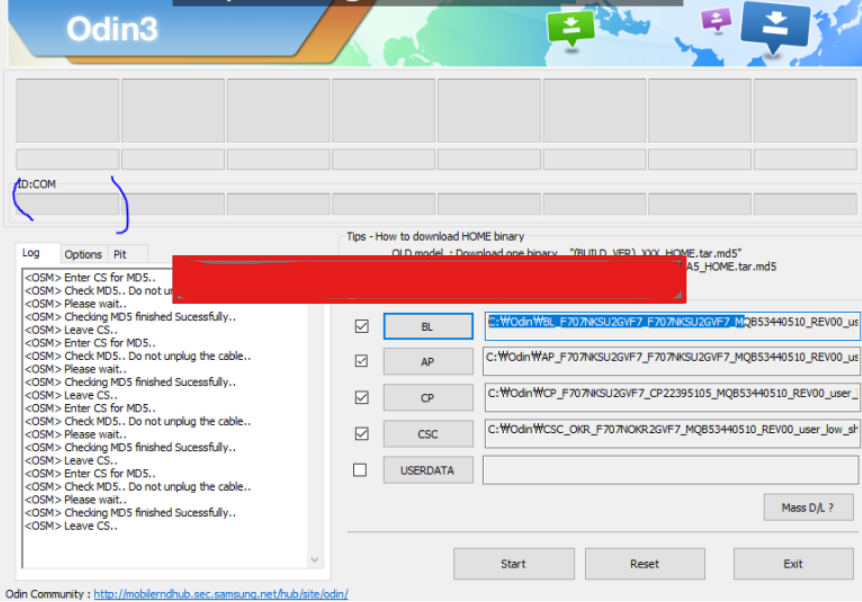Viewport: 862px width, 602px height.
Task: Start the firmware flashing
Action: tap(513, 564)
